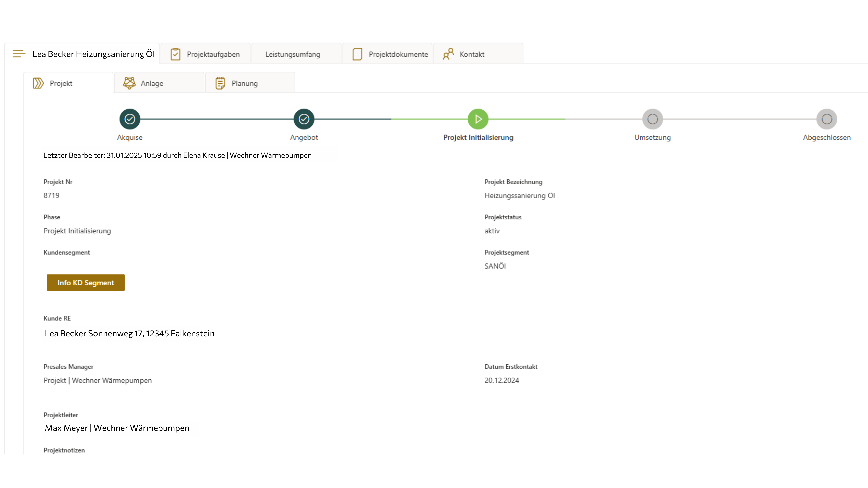This screenshot has height=488, width=868.
Task: Click the hamburger menu icon
Action: point(19,54)
